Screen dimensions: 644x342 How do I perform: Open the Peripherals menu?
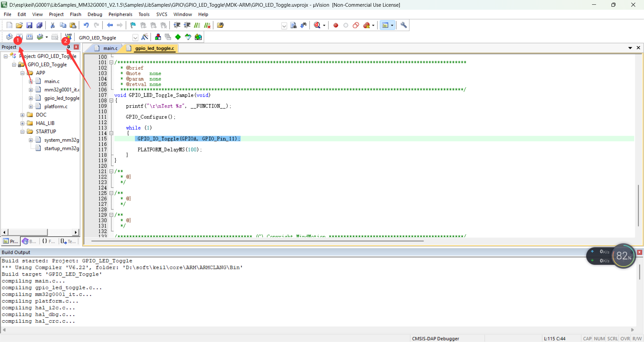[120, 14]
